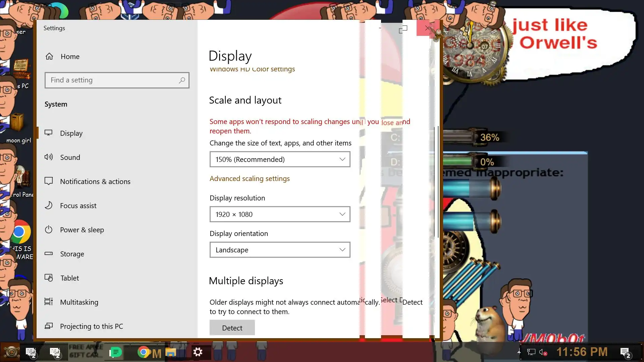Open the Power & sleep settings icon
Image resolution: width=644 pixels, height=362 pixels.
tap(49, 230)
